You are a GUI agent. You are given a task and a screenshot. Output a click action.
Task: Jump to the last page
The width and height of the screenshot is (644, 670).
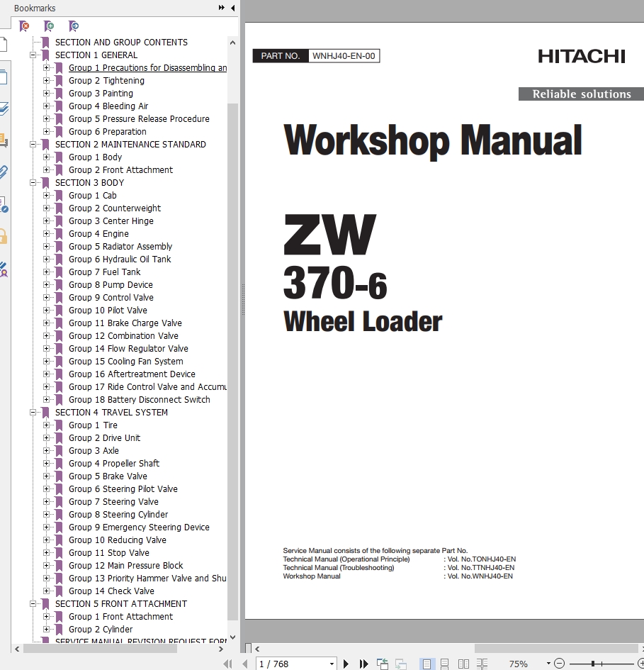363,664
